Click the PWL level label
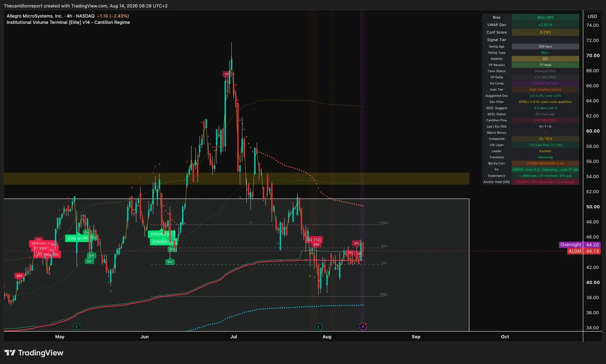Image resolution: width=606 pixels, height=364 pixels. pyautogui.click(x=384, y=295)
